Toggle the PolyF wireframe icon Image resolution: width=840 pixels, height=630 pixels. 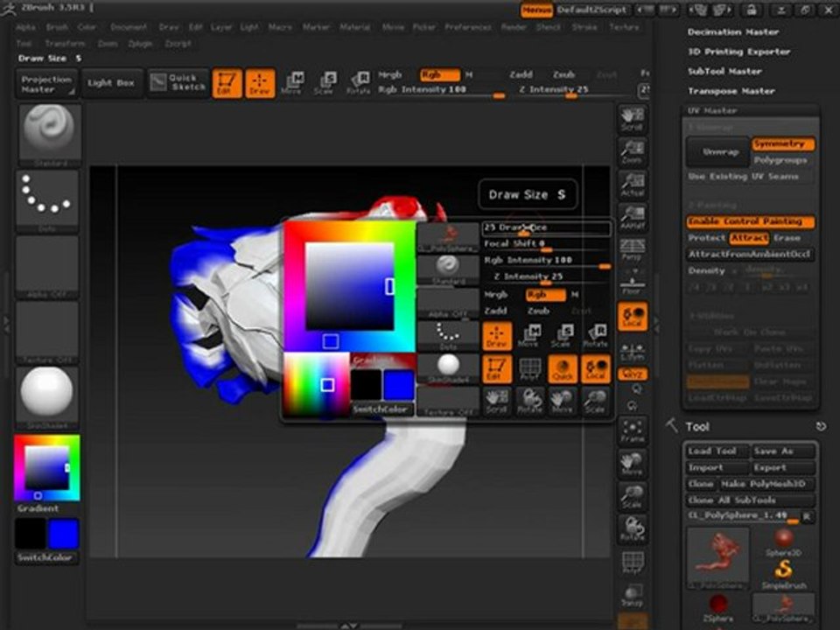(x=632, y=563)
